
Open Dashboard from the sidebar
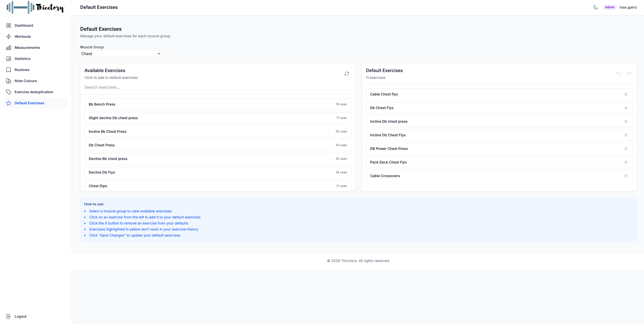(24, 25)
